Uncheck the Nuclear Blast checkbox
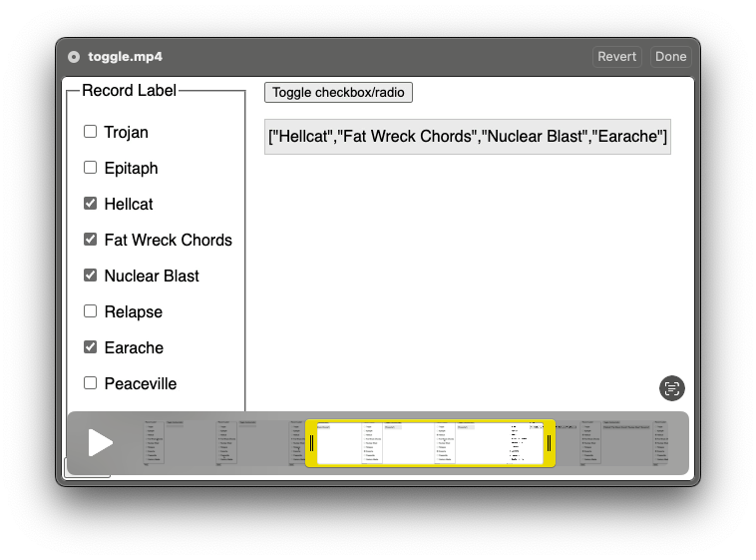Screen dimensions: 756x560 click(x=90, y=276)
